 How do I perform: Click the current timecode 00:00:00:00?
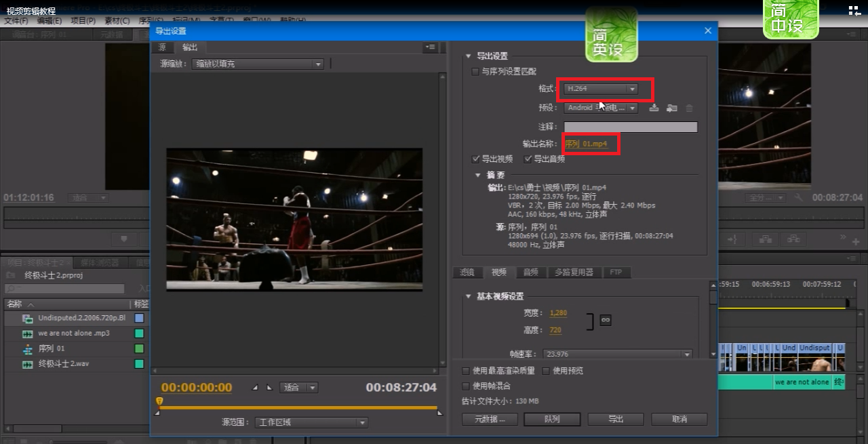click(197, 388)
